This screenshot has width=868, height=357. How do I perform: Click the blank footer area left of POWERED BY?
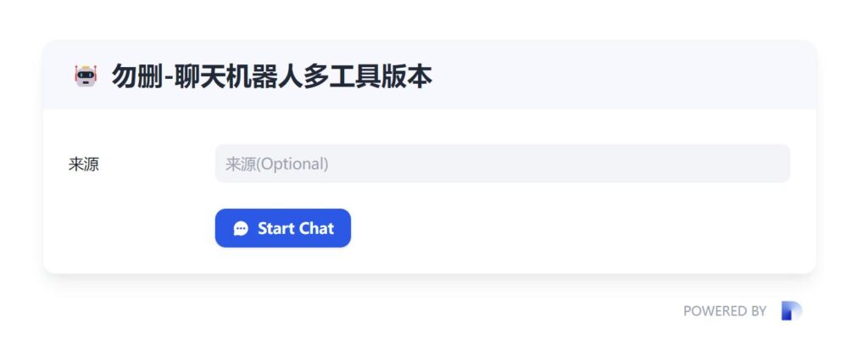pyautogui.click(x=424, y=311)
